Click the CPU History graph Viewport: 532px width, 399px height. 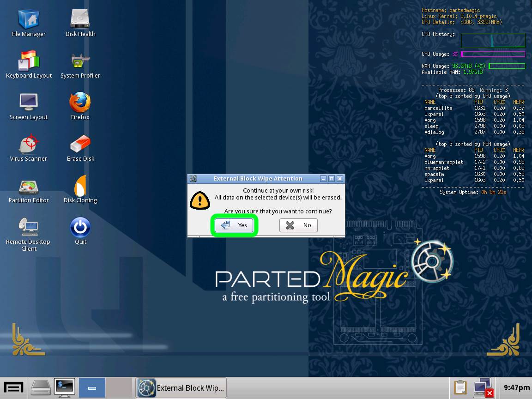coord(493,40)
